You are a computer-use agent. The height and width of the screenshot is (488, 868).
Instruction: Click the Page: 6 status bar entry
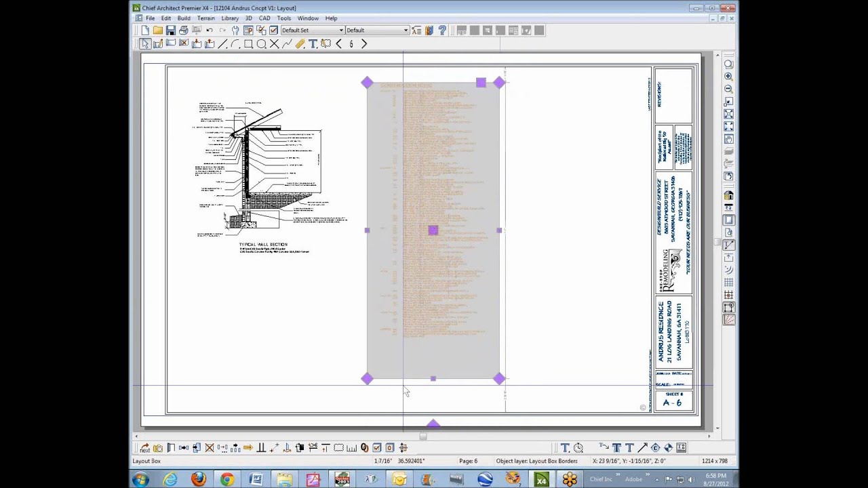[x=468, y=461]
